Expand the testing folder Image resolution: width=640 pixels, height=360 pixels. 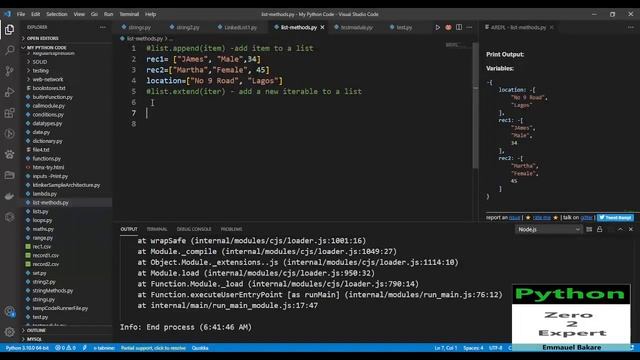[40, 71]
